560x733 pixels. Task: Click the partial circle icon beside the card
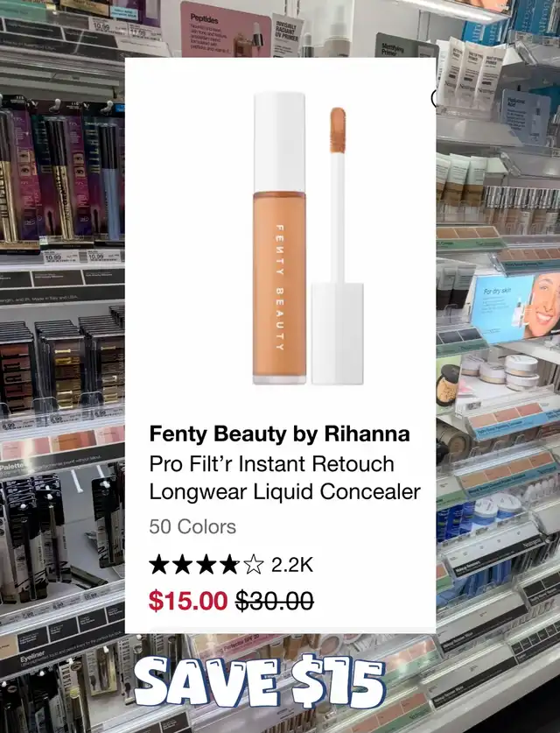click(x=434, y=98)
